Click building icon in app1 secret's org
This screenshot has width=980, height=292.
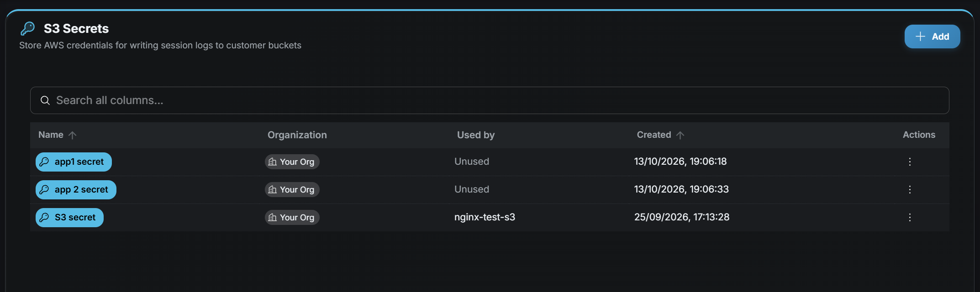[273, 162]
